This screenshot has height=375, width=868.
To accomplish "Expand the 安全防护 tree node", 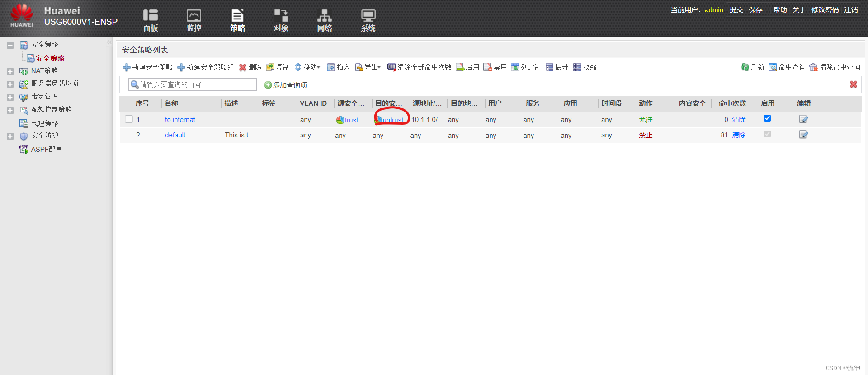I will 10,136.
